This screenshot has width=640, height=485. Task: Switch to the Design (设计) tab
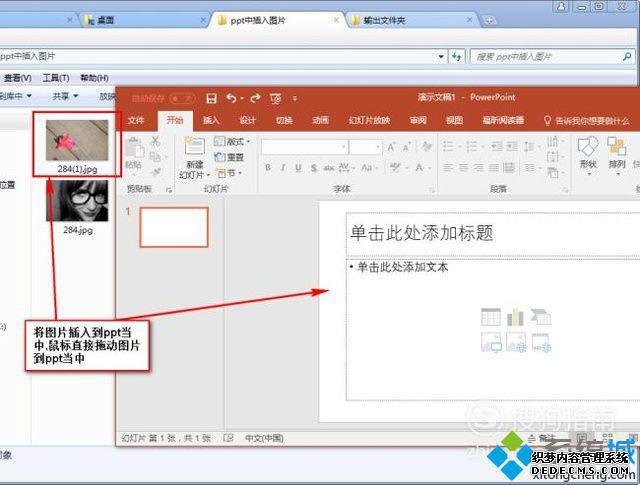click(x=247, y=120)
